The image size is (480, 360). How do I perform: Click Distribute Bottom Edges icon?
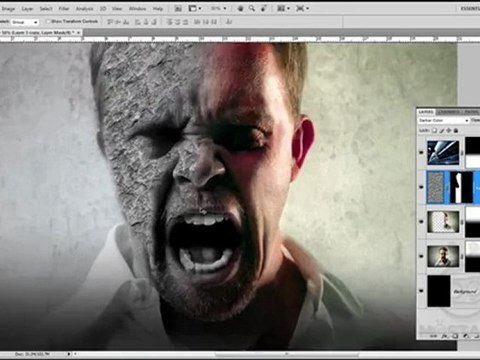tap(186, 22)
